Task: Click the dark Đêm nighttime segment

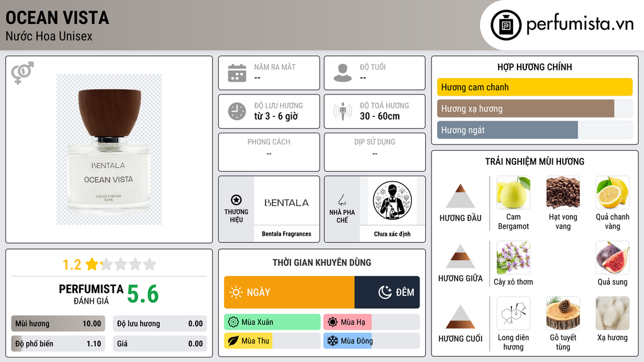Action: 387,292
